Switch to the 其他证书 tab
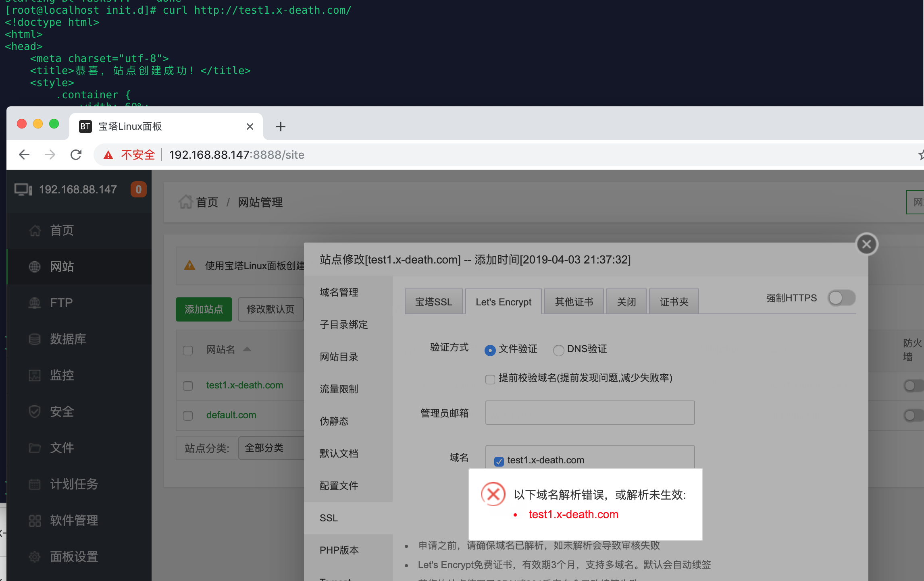The image size is (924, 581). coord(574,302)
